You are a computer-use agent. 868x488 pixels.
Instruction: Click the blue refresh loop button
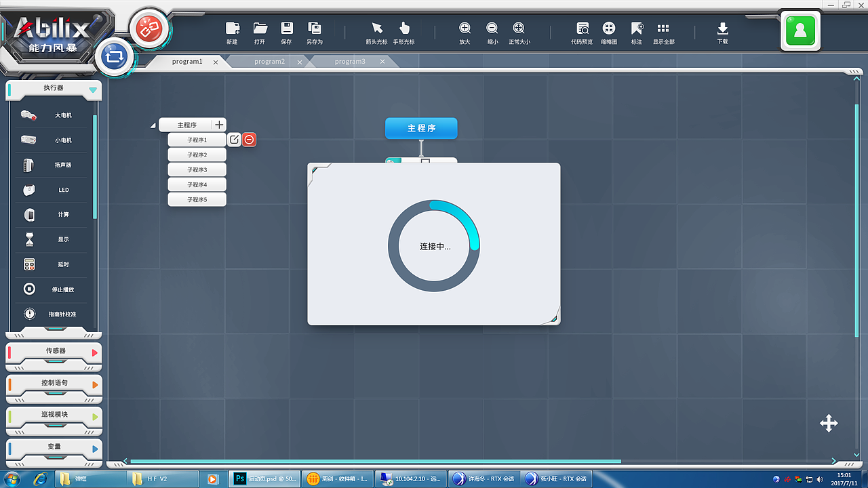point(115,57)
